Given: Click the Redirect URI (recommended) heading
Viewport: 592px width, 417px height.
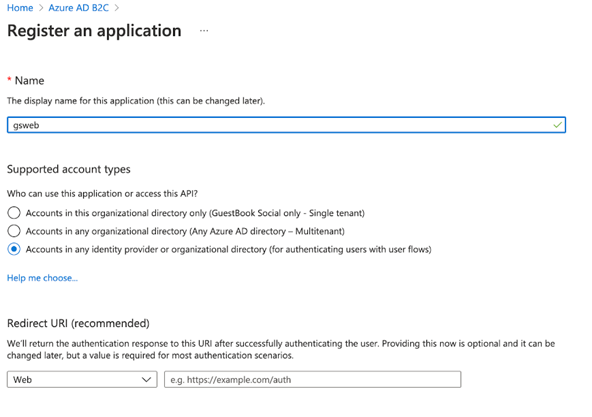Looking at the screenshot, I should coord(78,323).
